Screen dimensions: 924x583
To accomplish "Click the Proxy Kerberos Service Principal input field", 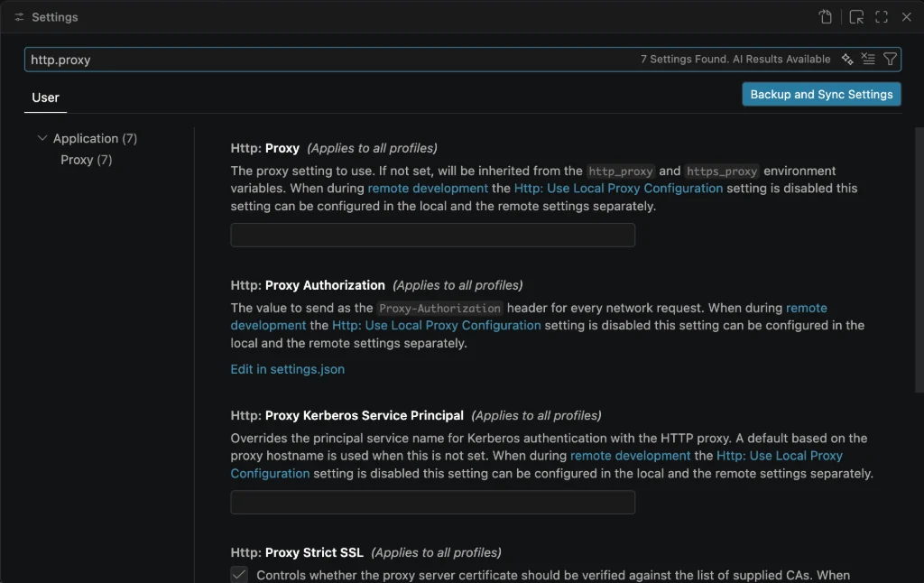I will [x=432, y=503].
